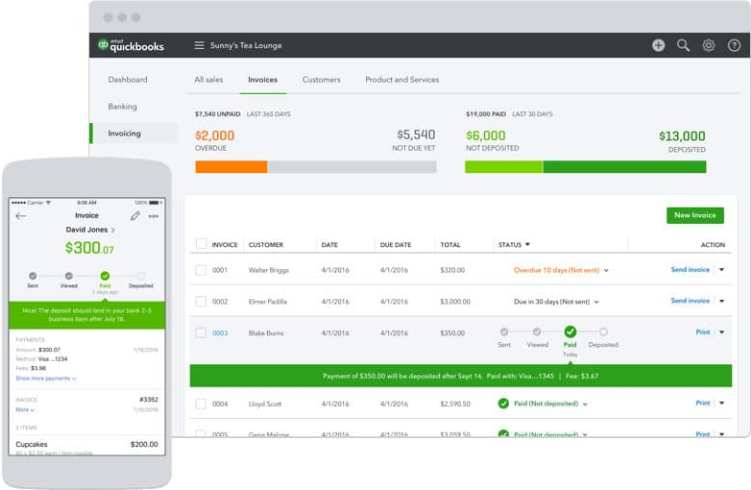The image size is (751, 490).
Task: Expand the action dropdown arrow for invoice 0001
Action: click(721, 270)
